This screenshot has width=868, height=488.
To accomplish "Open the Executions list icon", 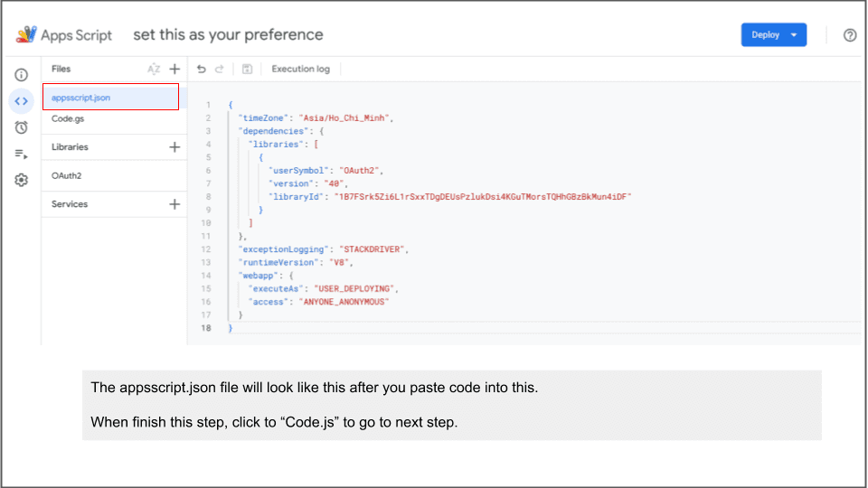I will (22, 154).
